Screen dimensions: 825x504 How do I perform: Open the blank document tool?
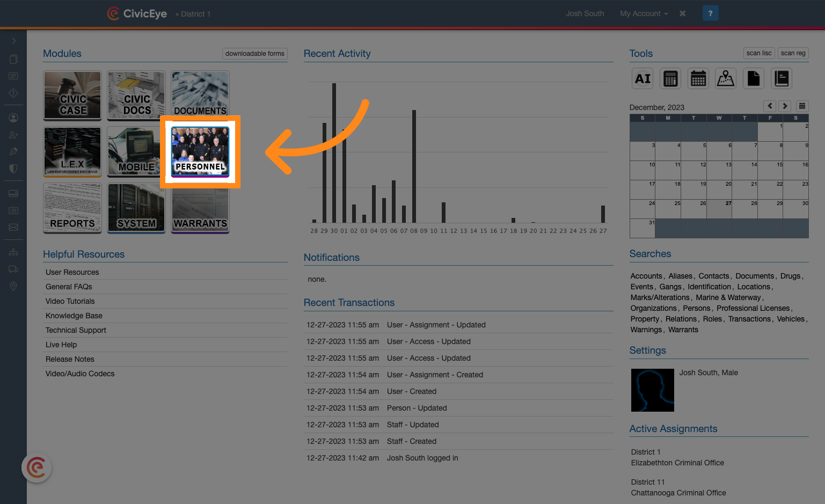click(754, 79)
